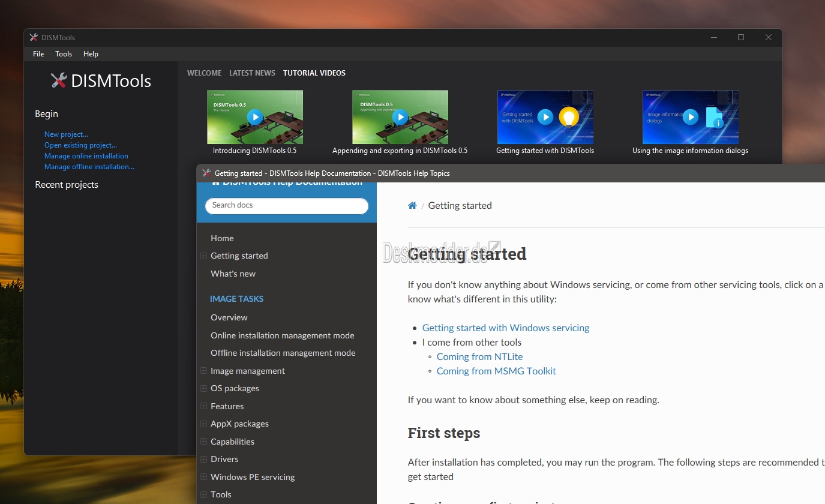Open the Home docs page
The height and width of the screenshot is (504, 825).
222,238
